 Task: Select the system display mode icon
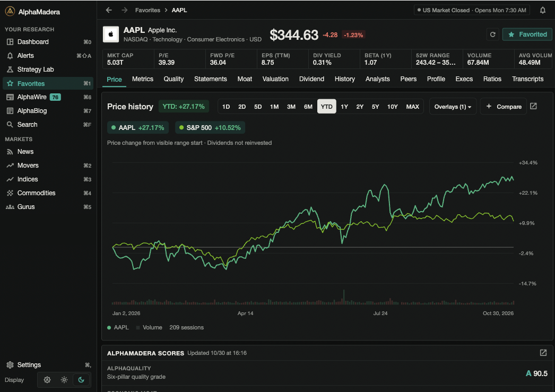[47, 380]
